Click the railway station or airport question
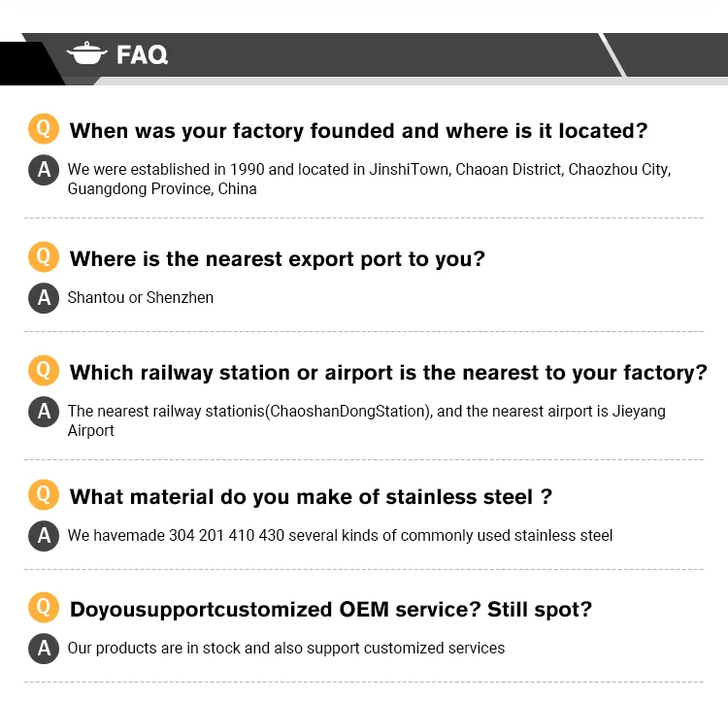This screenshot has width=728, height=701. point(388,373)
